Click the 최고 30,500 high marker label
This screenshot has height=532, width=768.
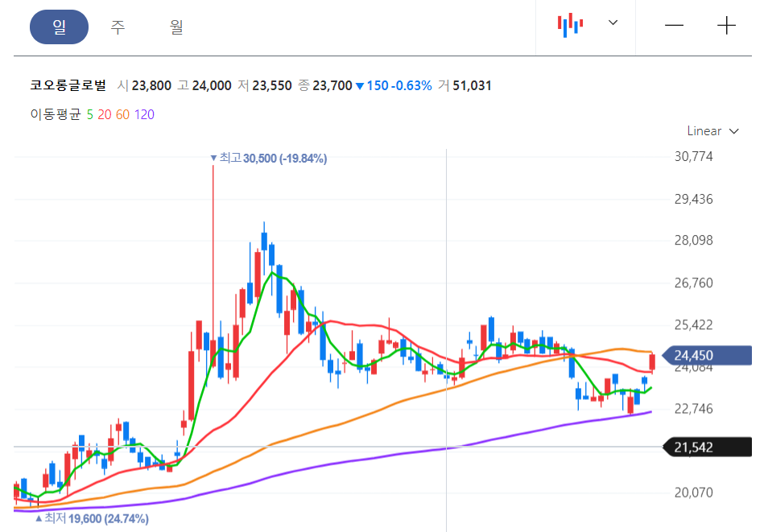(x=268, y=159)
